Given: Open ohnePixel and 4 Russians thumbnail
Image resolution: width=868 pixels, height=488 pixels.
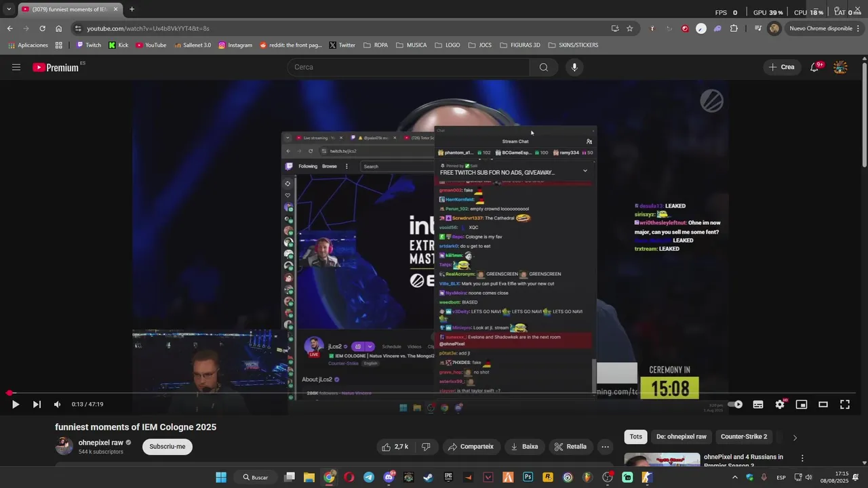Looking at the screenshot, I should [662, 460].
